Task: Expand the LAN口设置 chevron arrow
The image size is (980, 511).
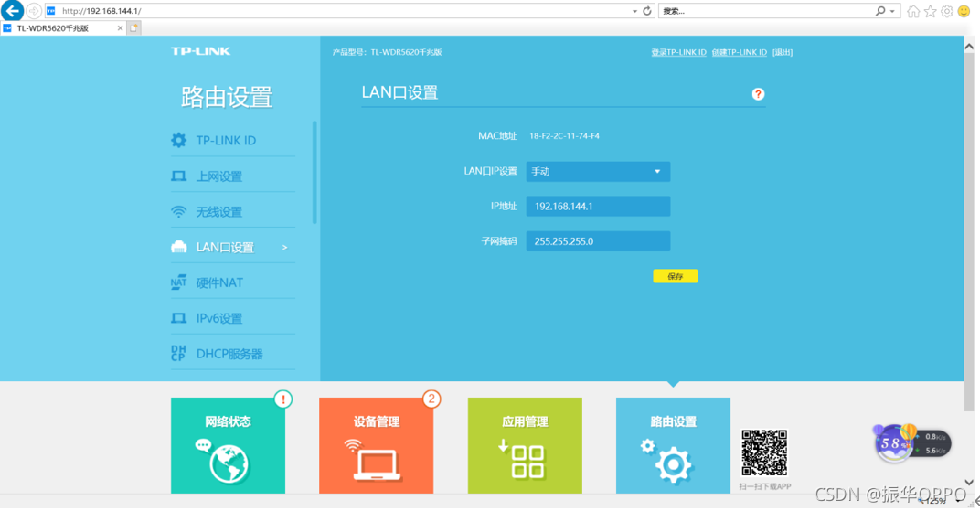Action: tap(285, 248)
